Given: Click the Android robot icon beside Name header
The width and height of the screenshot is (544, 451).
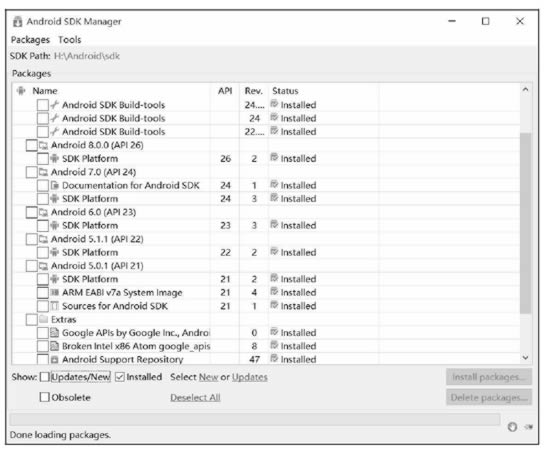Looking at the screenshot, I should tap(21, 91).
